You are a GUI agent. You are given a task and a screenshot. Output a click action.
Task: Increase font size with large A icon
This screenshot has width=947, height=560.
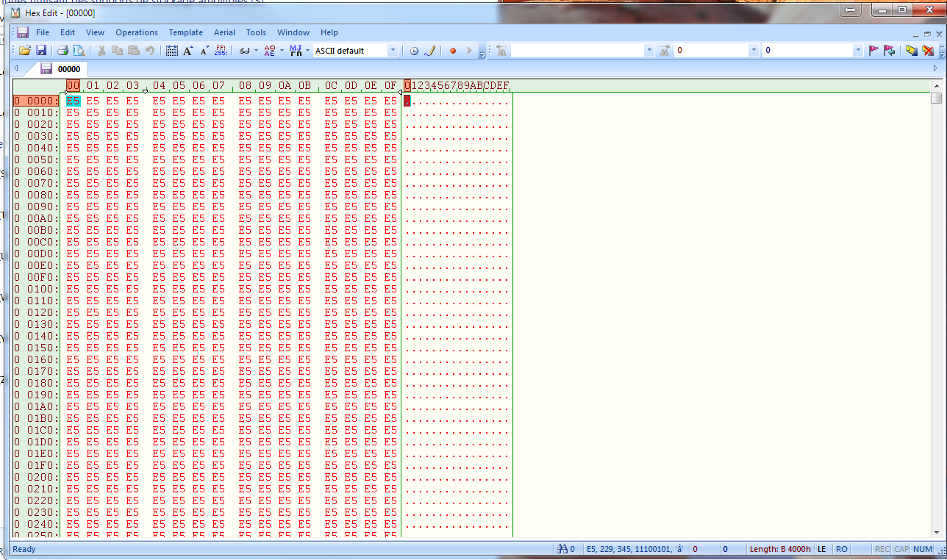[188, 51]
